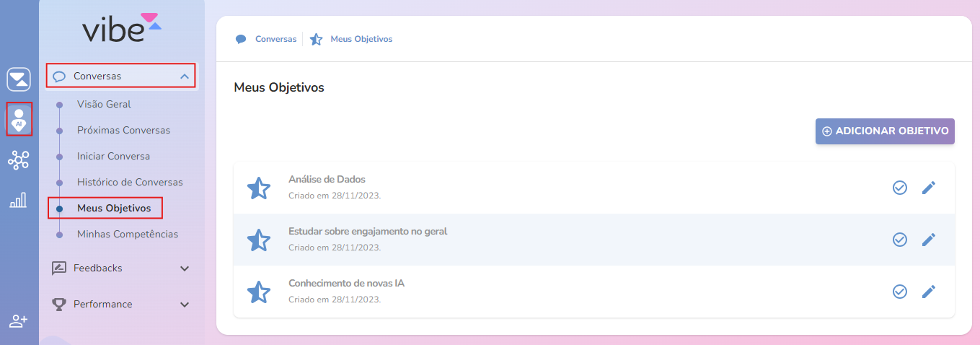Click the Estudar sobre engajamento no geral title
This screenshot has height=345, width=980.
pos(368,232)
